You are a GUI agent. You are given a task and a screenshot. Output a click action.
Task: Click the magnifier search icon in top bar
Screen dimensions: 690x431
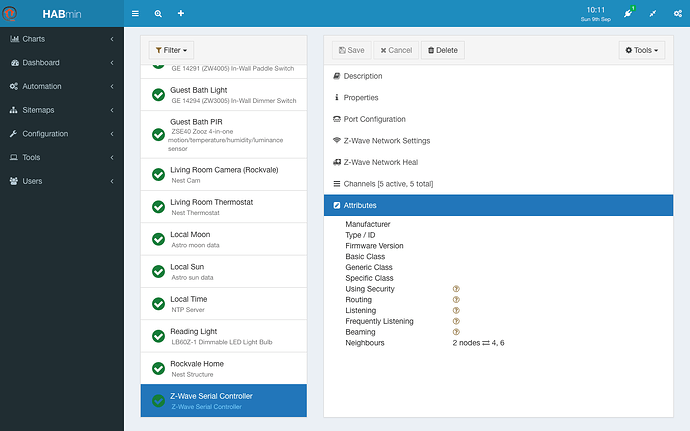pyautogui.click(x=158, y=14)
